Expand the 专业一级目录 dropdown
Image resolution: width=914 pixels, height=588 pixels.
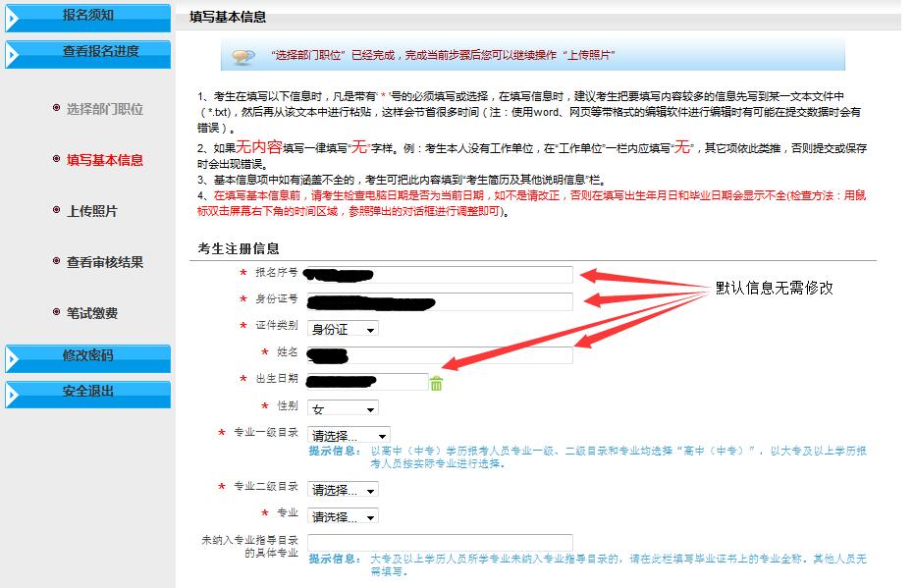pos(349,435)
